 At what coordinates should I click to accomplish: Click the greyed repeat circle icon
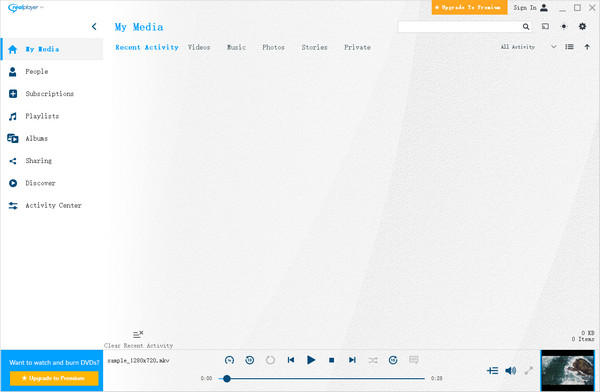click(x=270, y=360)
